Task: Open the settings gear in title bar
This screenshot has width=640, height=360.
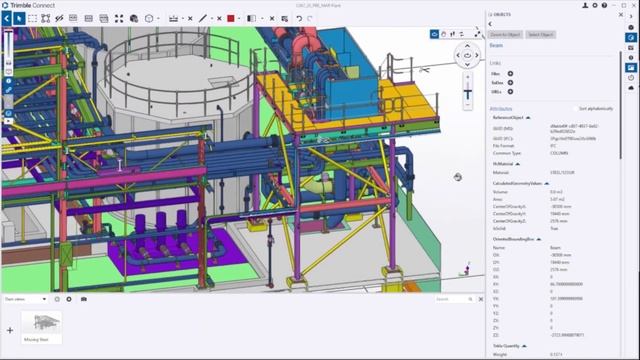Action: (x=595, y=5)
